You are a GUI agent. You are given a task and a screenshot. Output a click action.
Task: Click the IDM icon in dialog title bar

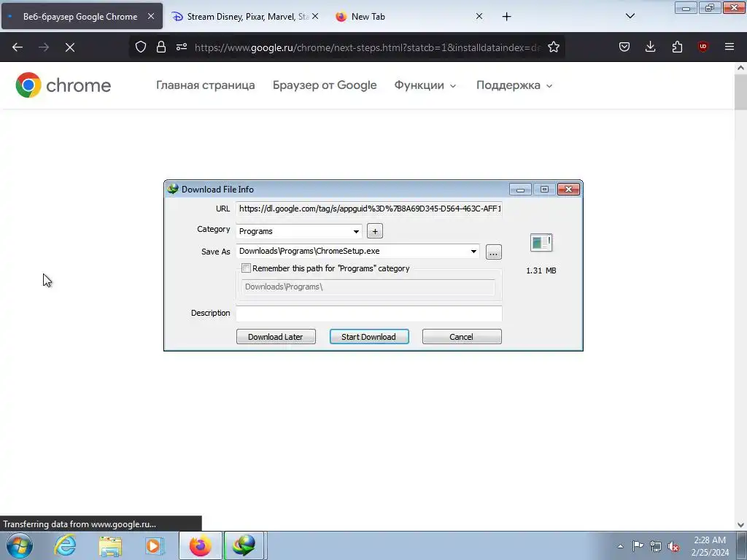[x=173, y=189]
